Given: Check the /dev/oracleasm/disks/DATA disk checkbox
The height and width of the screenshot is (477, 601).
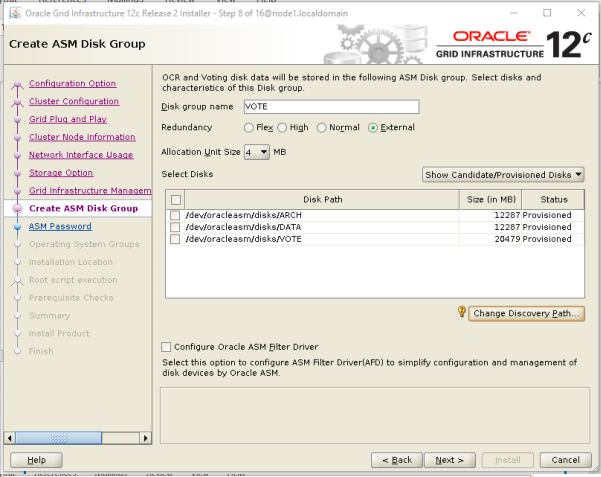Looking at the screenshot, I should (175, 227).
